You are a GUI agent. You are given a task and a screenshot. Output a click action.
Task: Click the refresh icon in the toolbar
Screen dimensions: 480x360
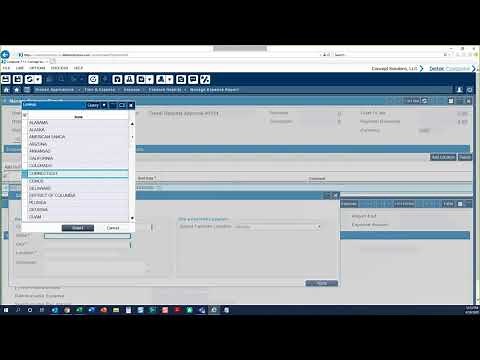coord(29,79)
